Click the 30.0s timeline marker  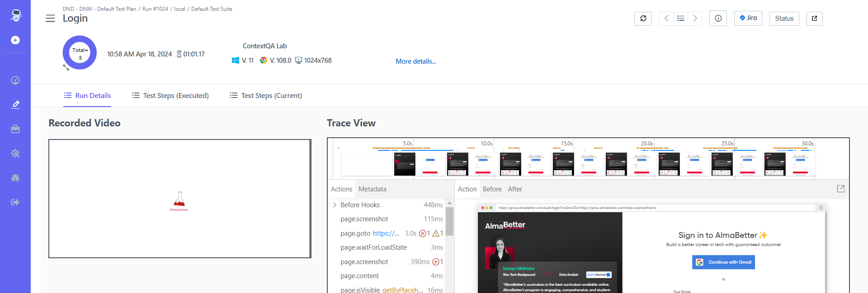point(807,144)
